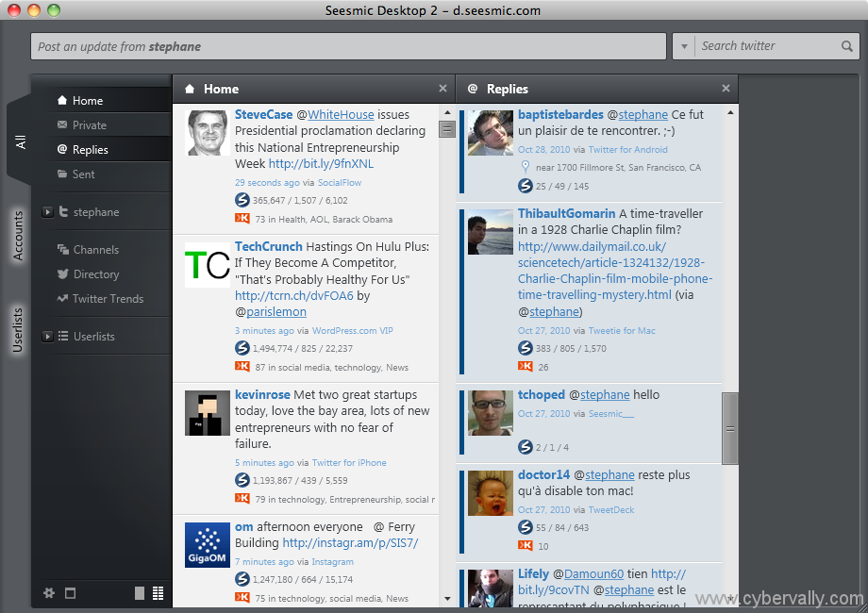Open baptistebardes username link
The image size is (868, 613).
click(560, 114)
